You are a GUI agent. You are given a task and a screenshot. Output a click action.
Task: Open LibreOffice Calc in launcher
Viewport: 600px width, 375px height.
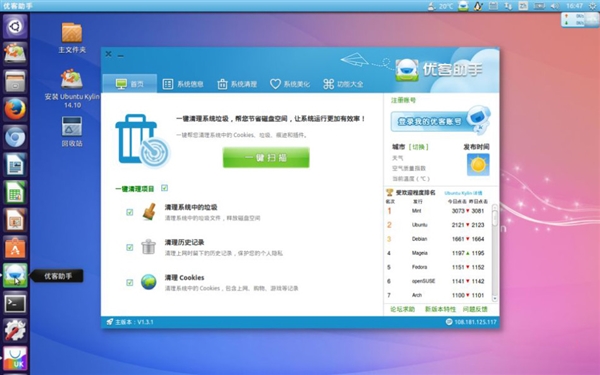[x=15, y=192]
